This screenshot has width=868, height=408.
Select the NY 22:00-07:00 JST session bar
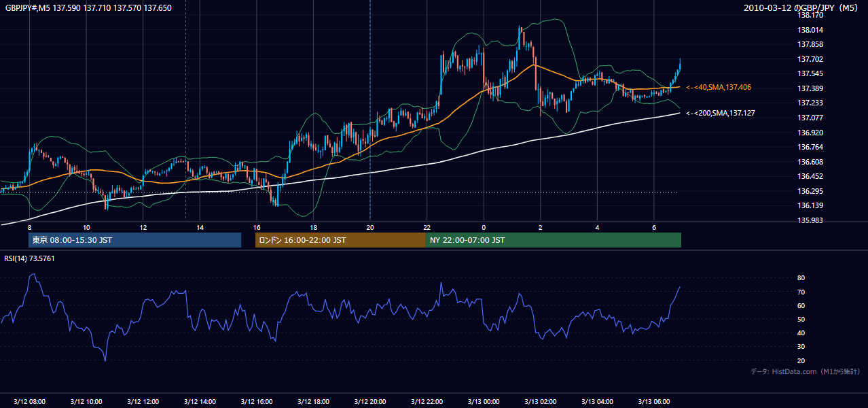[x=553, y=240]
